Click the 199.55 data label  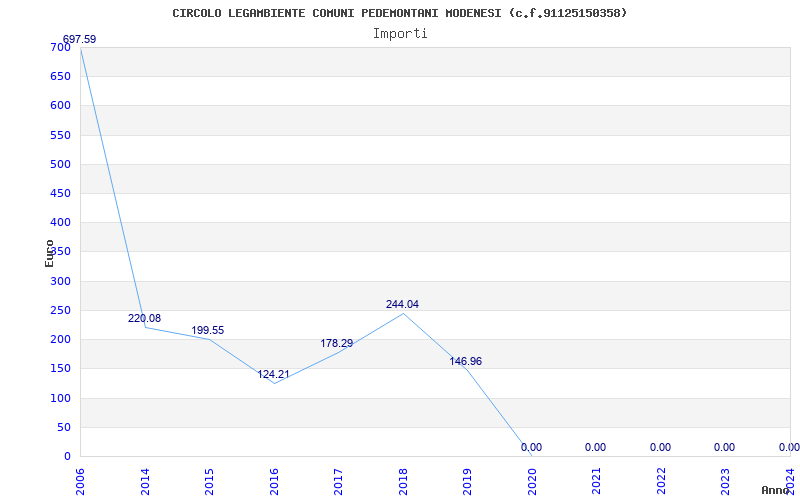[208, 330]
